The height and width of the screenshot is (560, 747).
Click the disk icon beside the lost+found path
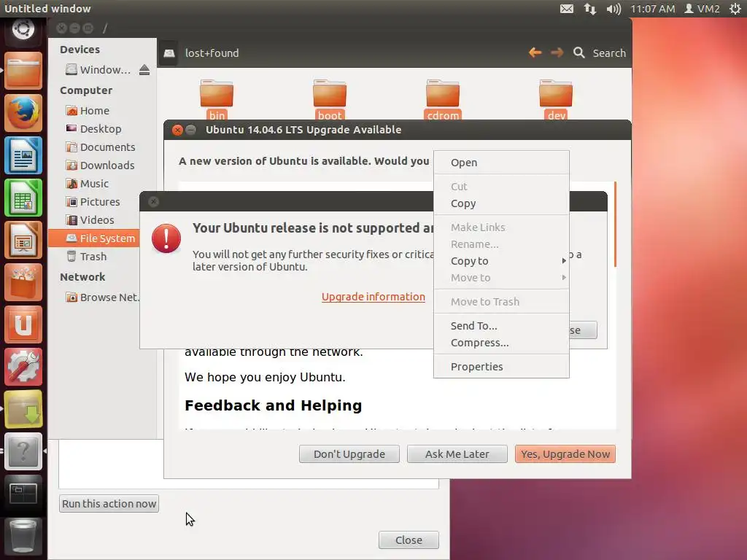point(169,52)
